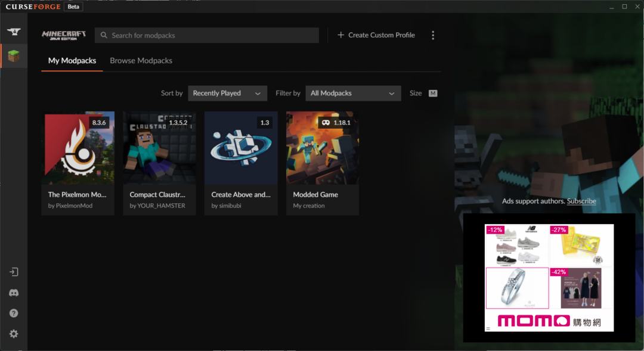Click the momo shopping logo in the ad
The image size is (644, 351).
coord(549,321)
